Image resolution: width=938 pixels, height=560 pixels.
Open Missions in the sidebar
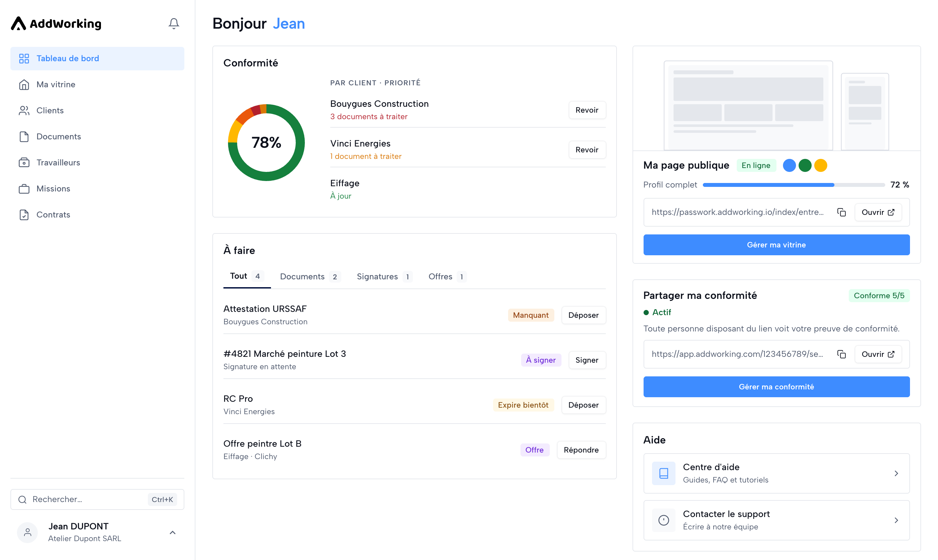coord(97,189)
